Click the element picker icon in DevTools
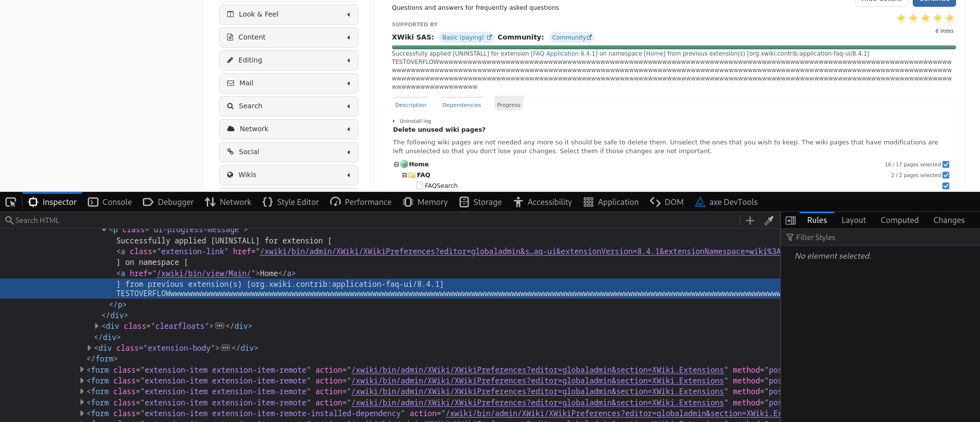This screenshot has width=980, height=422. (11, 202)
